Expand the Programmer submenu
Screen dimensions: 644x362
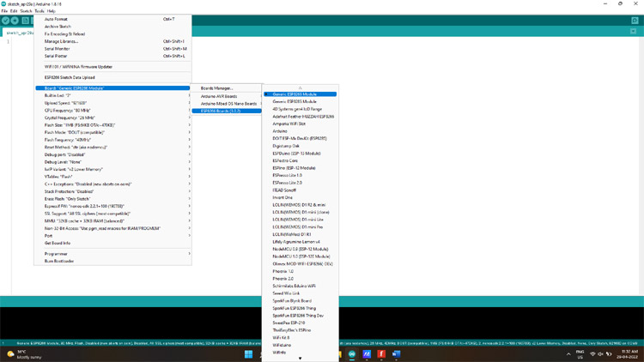click(x=112, y=254)
